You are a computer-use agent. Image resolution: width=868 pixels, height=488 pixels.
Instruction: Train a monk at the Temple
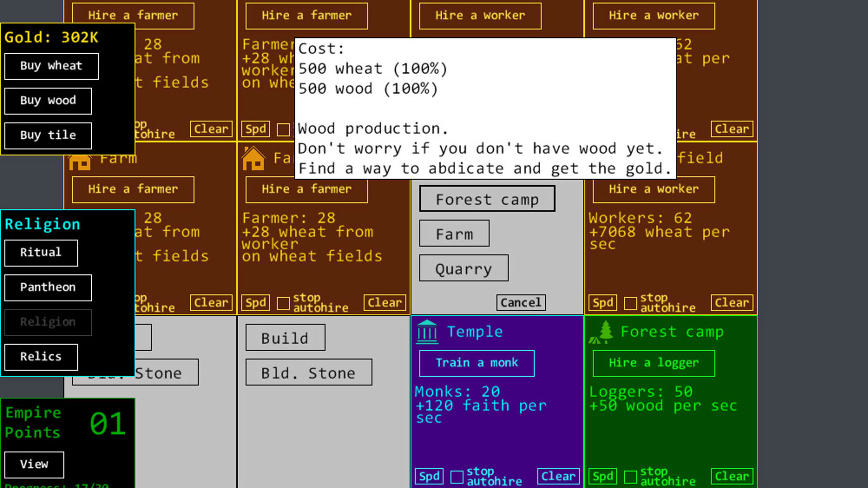click(477, 363)
